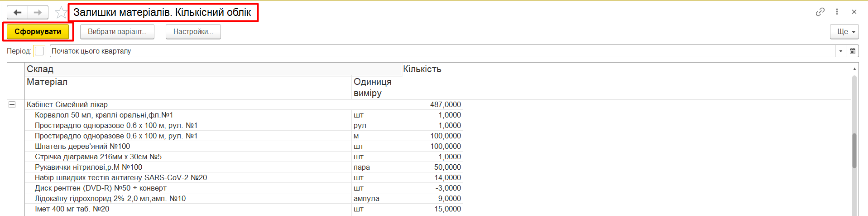
Task: Collapse the Кабінет Сімейний лікар group
Action: [x=12, y=105]
